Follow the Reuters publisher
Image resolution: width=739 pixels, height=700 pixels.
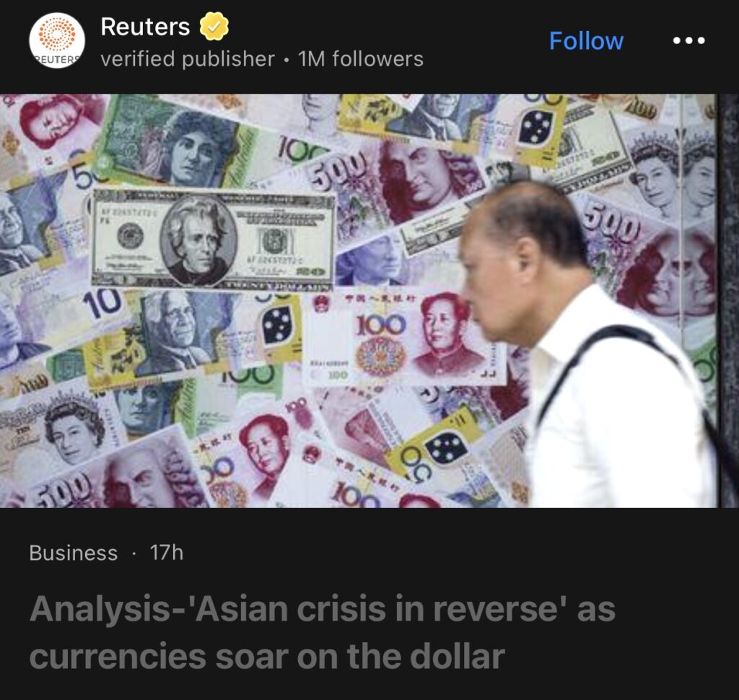[586, 41]
